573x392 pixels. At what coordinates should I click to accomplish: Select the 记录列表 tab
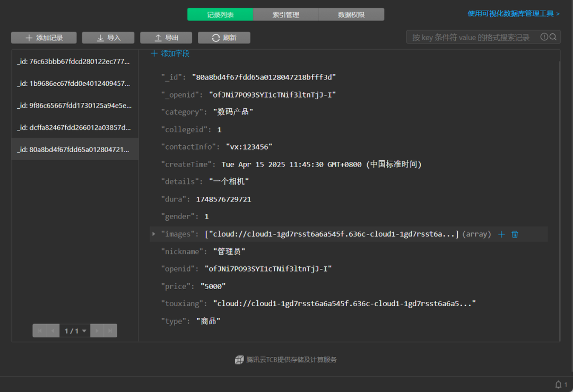click(x=220, y=15)
